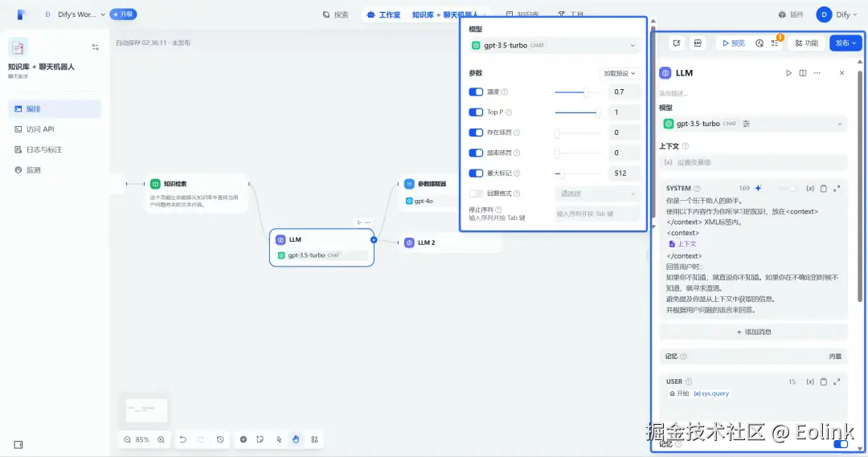Open the 加载预设 load preset dropdown
The width and height of the screenshot is (868, 457).
(620, 74)
